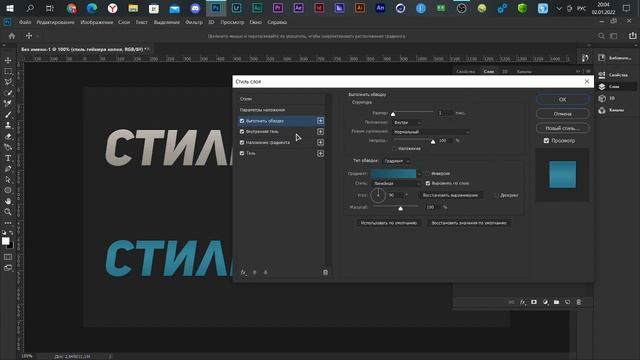
Task: Click the Layers panel fx icon
Action: [523, 302]
